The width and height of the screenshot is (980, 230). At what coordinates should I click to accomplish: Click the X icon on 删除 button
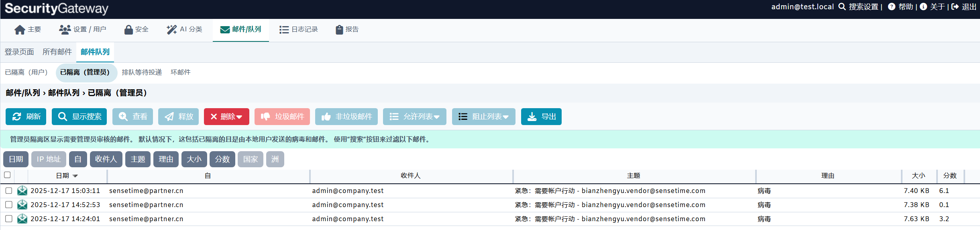(214, 117)
